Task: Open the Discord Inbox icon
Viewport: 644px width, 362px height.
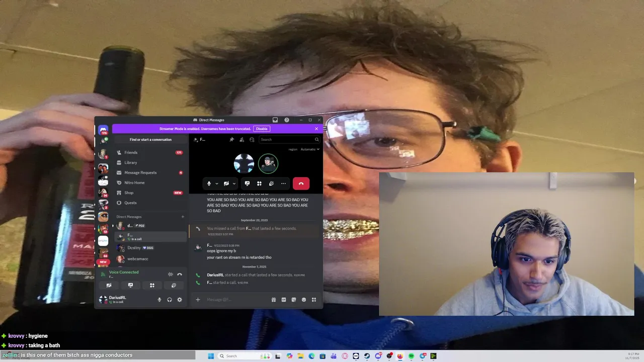Action: coord(275,120)
